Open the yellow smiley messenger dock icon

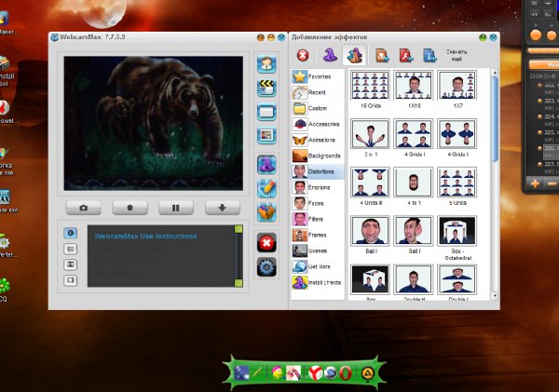(x=278, y=373)
